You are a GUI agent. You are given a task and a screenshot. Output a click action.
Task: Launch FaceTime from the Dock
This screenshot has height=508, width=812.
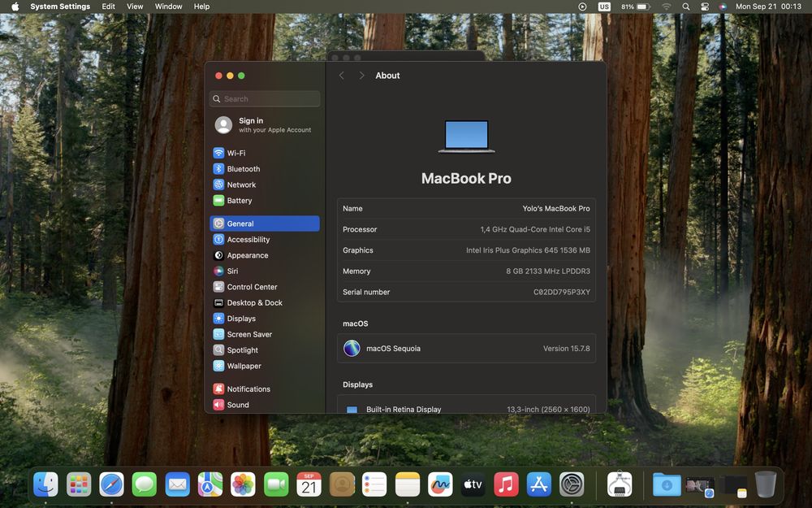pos(276,485)
